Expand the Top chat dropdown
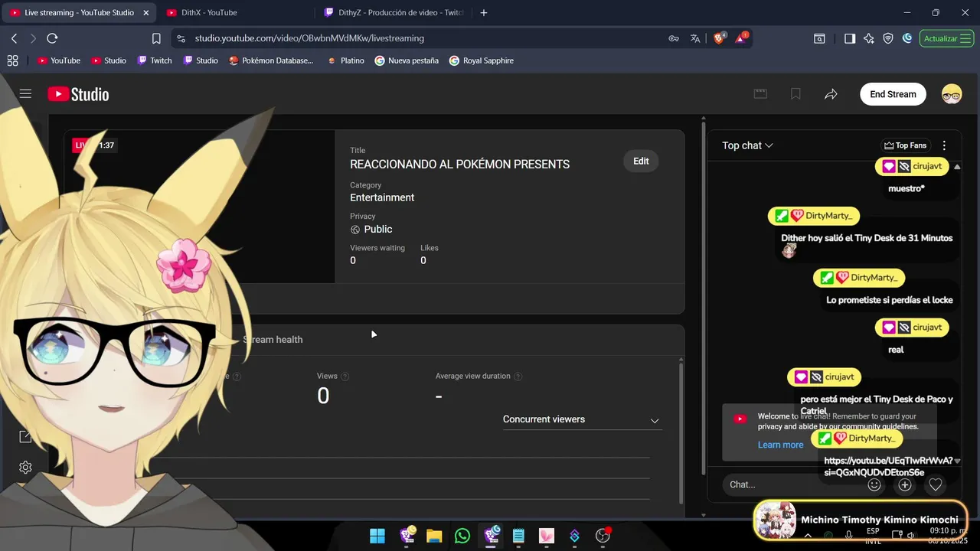The height and width of the screenshot is (551, 980). [x=747, y=145]
